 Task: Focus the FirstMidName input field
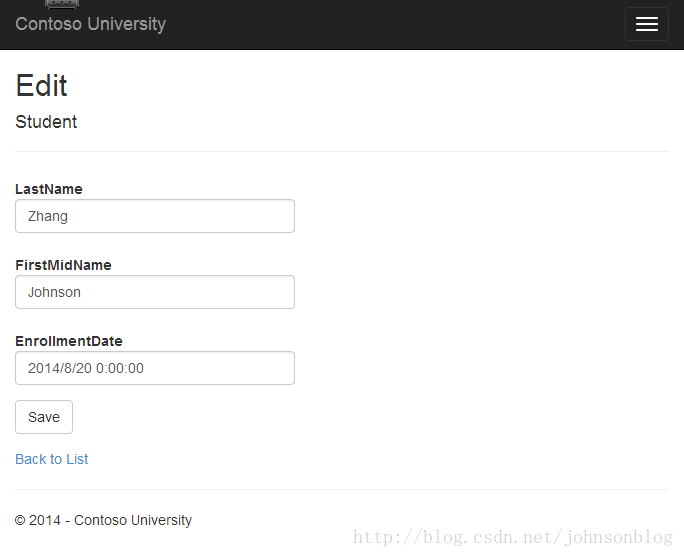[155, 292]
